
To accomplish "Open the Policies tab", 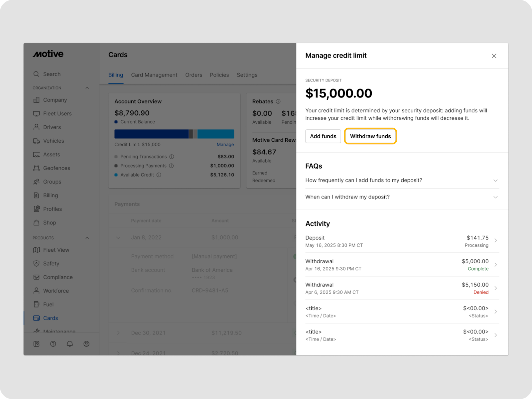I will click(219, 75).
